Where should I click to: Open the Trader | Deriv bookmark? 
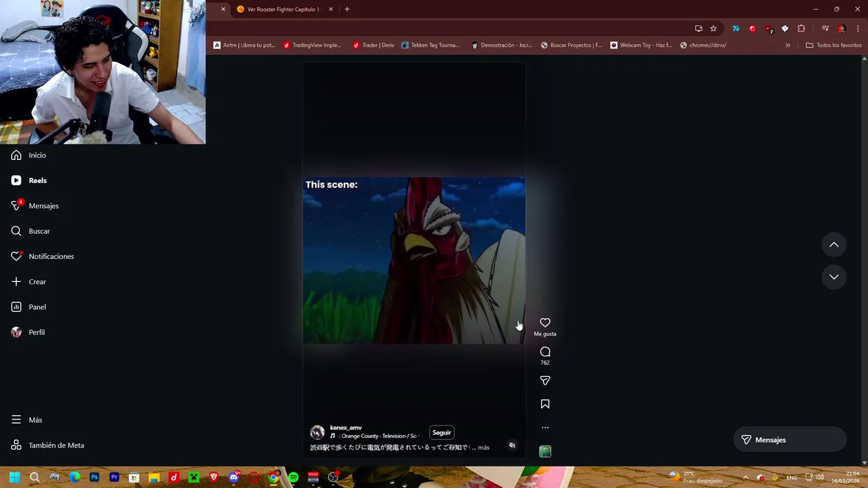[x=374, y=45]
